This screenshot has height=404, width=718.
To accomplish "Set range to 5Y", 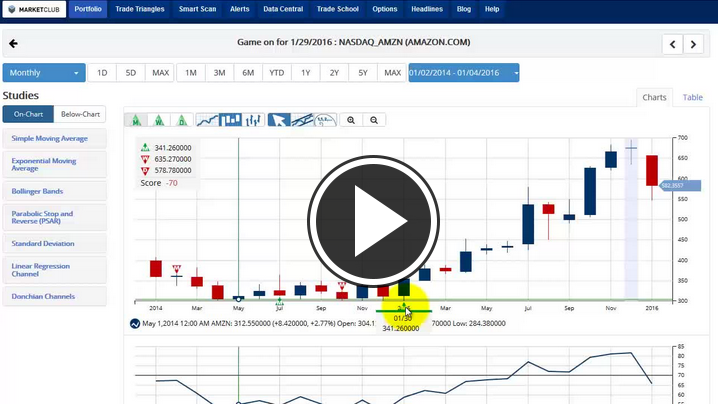I will pyautogui.click(x=363, y=73).
